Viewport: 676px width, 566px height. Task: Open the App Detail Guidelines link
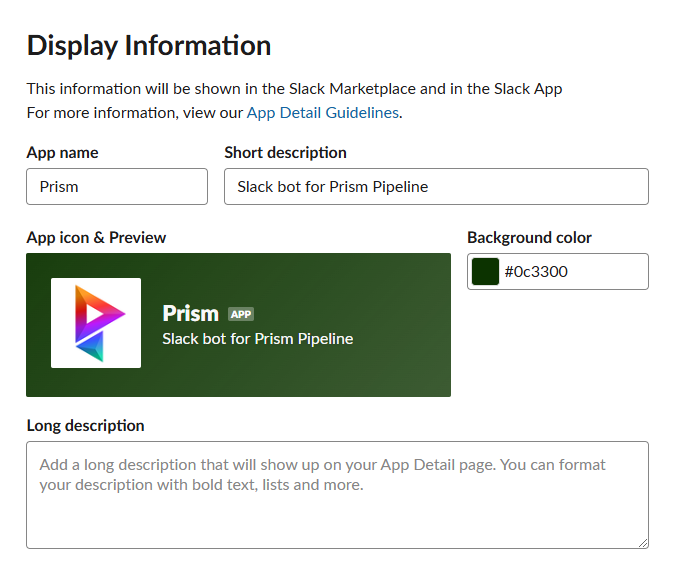point(322,113)
